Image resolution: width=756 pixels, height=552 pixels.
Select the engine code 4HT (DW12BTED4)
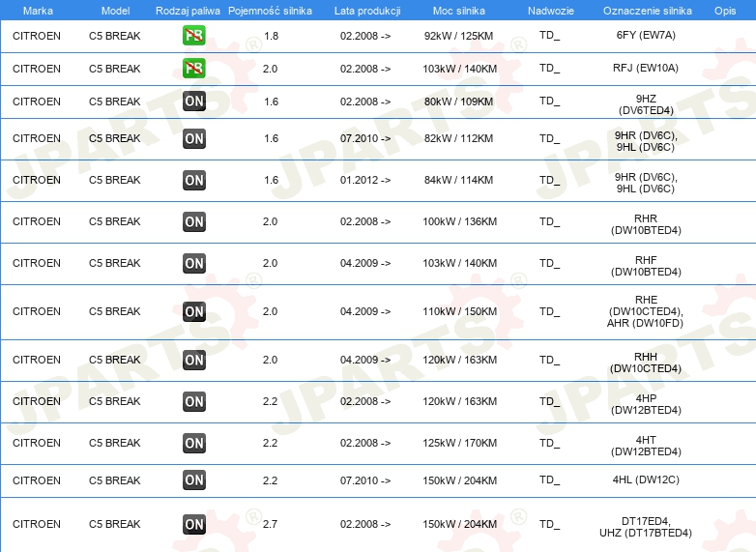tap(646, 446)
